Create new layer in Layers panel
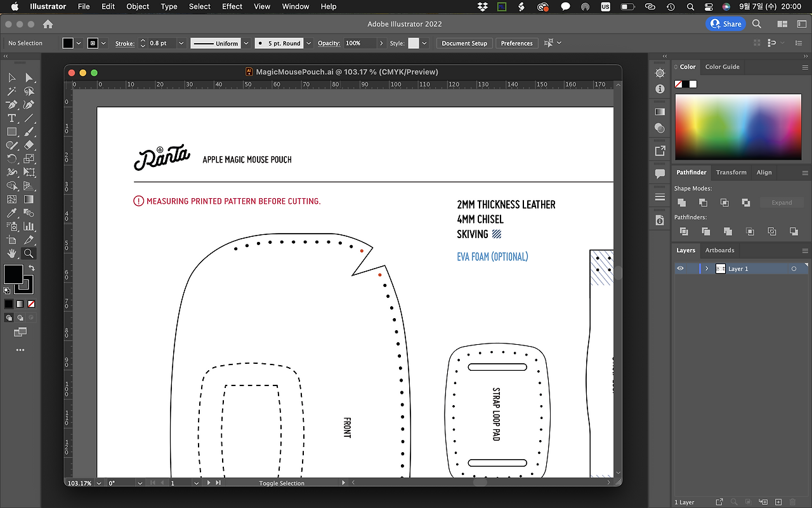The image size is (812, 508). 779,502
